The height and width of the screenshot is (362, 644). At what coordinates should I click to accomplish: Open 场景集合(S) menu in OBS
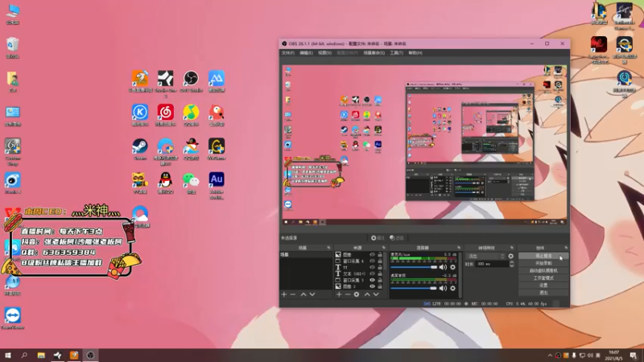[x=374, y=53]
